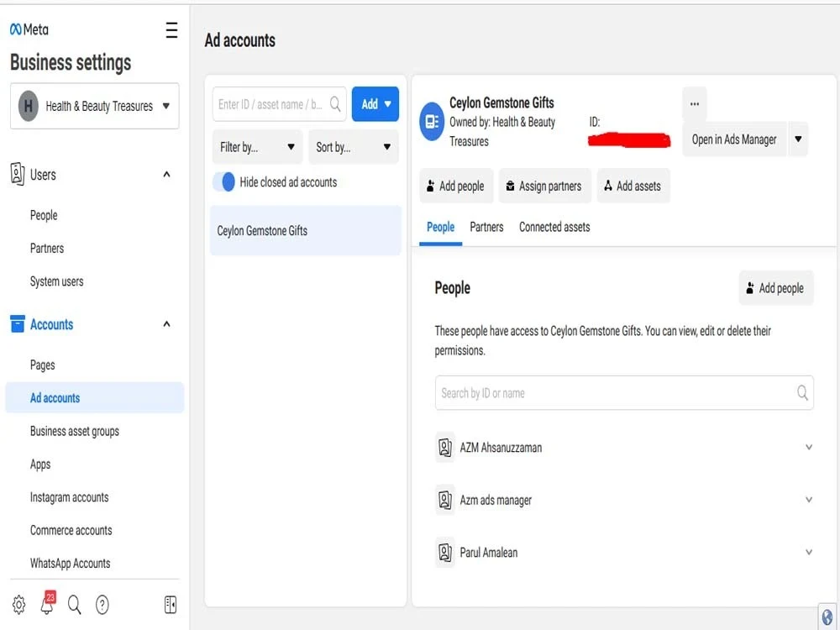
Task: Open Partners in the sidebar
Action: point(47,249)
